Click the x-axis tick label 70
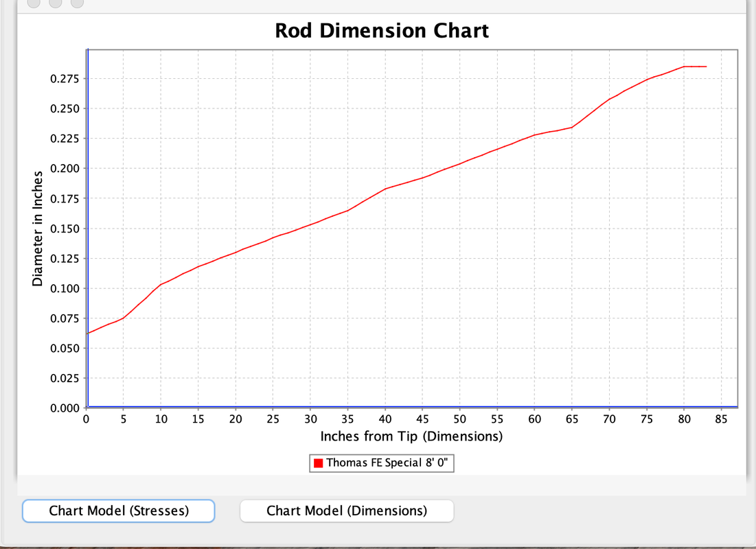The height and width of the screenshot is (549, 756). tap(610, 419)
